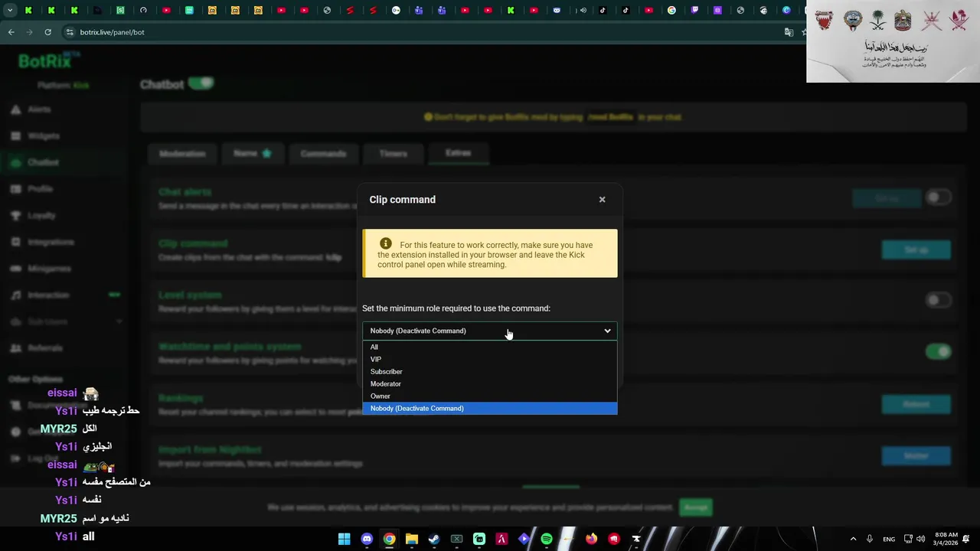The height and width of the screenshot is (551, 980).
Task: Switch to the Moderation tab
Action: [x=182, y=154]
